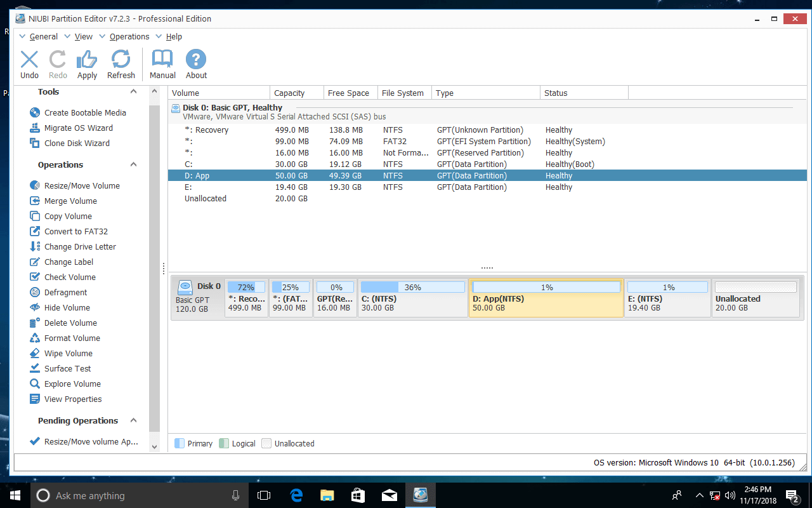Click the Hide Volume icon
The height and width of the screenshot is (508, 812).
click(x=35, y=307)
